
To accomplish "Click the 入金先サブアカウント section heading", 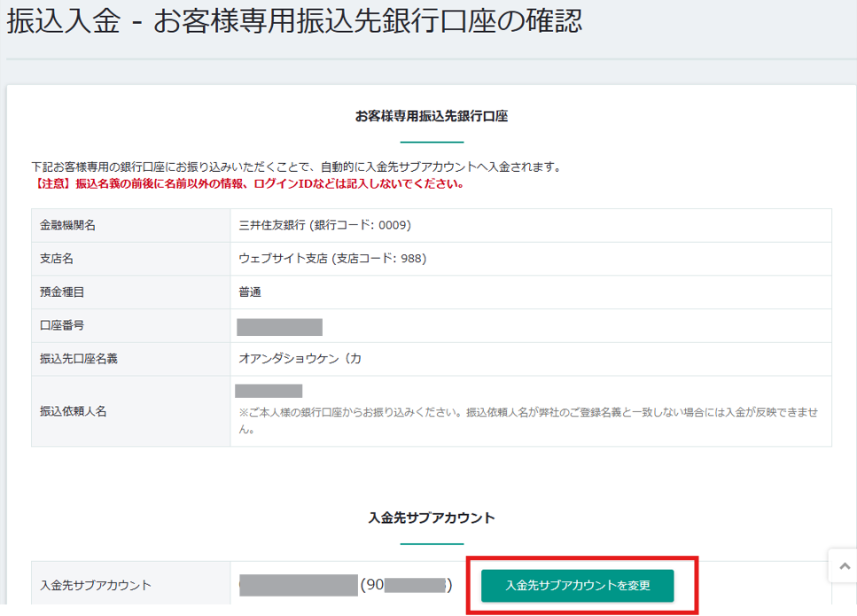I will tap(431, 518).
